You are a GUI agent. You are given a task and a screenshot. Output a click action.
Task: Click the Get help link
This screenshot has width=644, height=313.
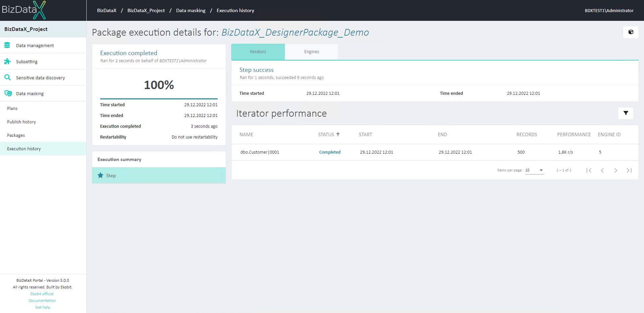tap(43, 307)
